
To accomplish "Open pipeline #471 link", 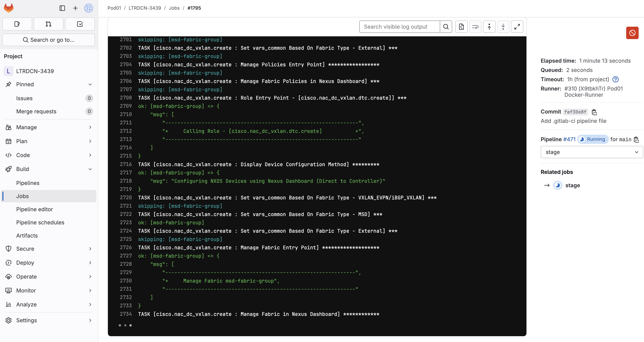I will click(569, 139).
